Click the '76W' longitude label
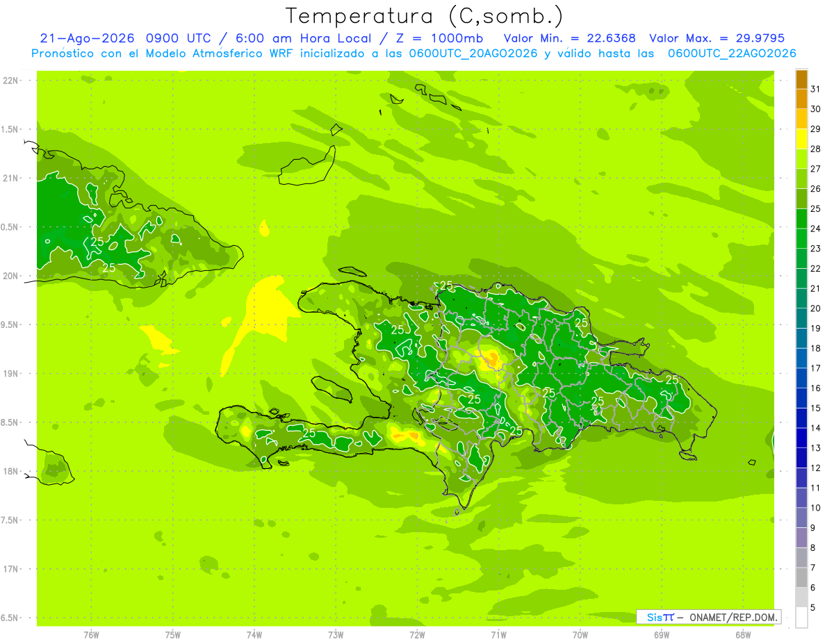 pos(91,635)
